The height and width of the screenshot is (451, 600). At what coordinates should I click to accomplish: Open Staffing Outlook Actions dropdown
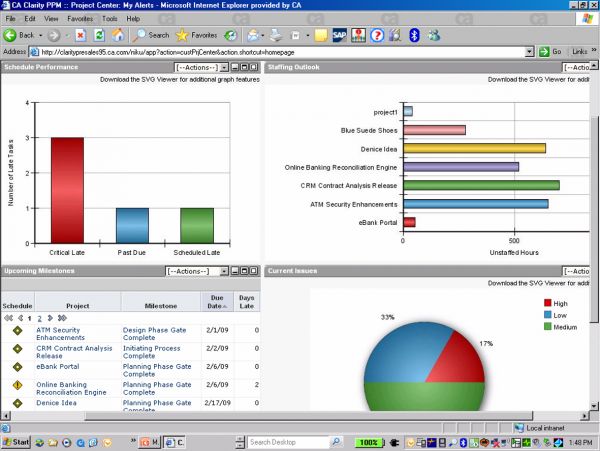pos(576,67)
